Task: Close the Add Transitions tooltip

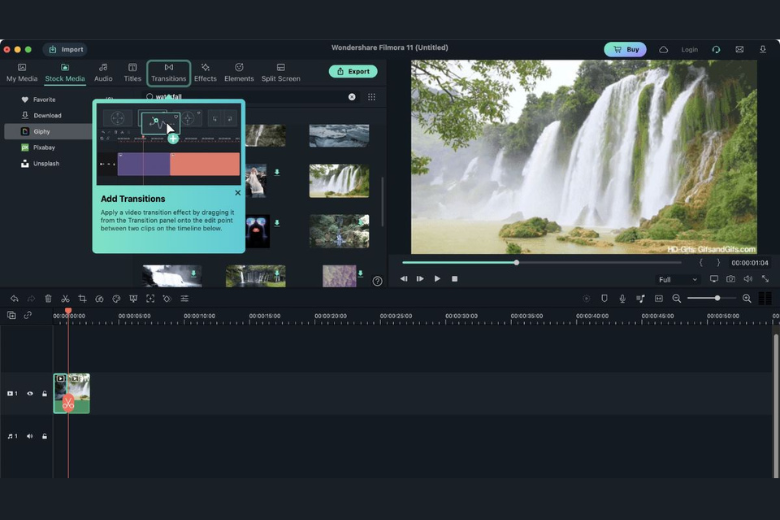Action: pyautogui.click(x=238, y=193)
